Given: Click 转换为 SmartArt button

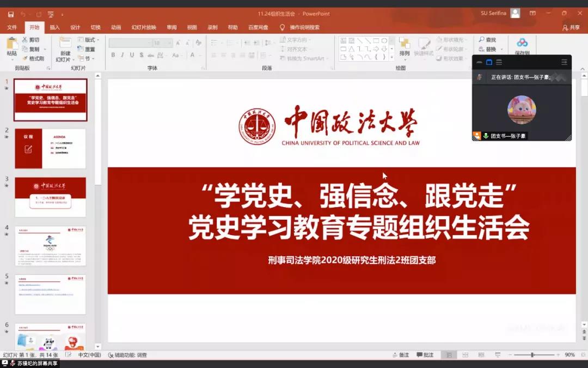Looking at the screenshot, I should coord(304,58).
